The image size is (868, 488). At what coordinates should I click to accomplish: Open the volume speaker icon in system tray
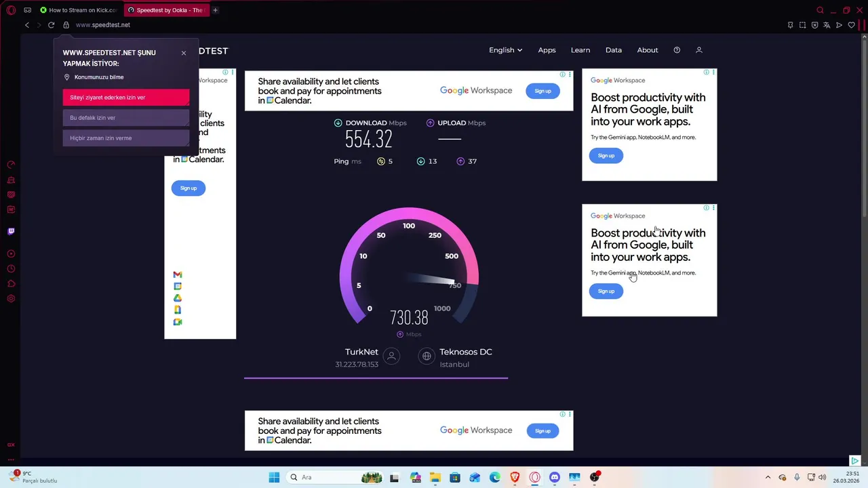(822, 477)
